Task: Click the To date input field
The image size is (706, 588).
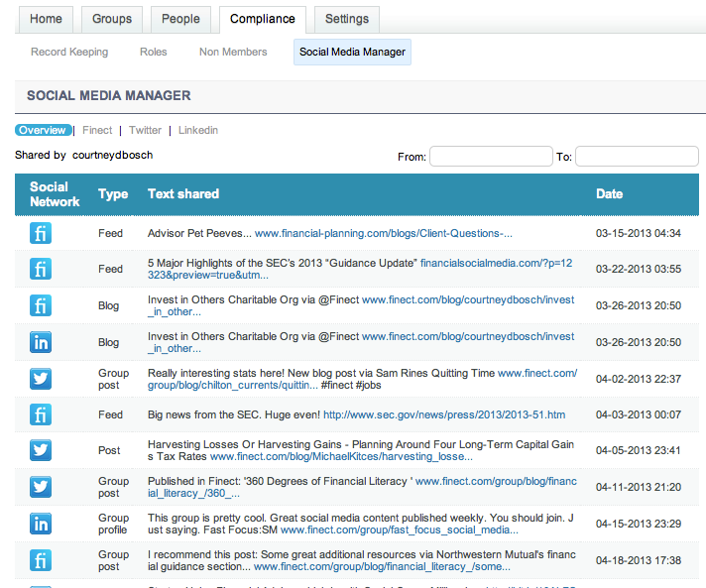Action: [637, 157]
